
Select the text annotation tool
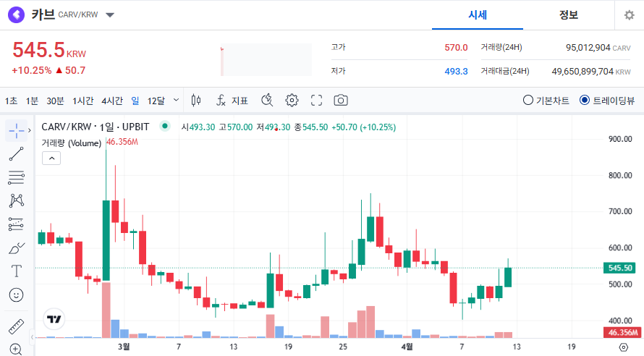16,271
